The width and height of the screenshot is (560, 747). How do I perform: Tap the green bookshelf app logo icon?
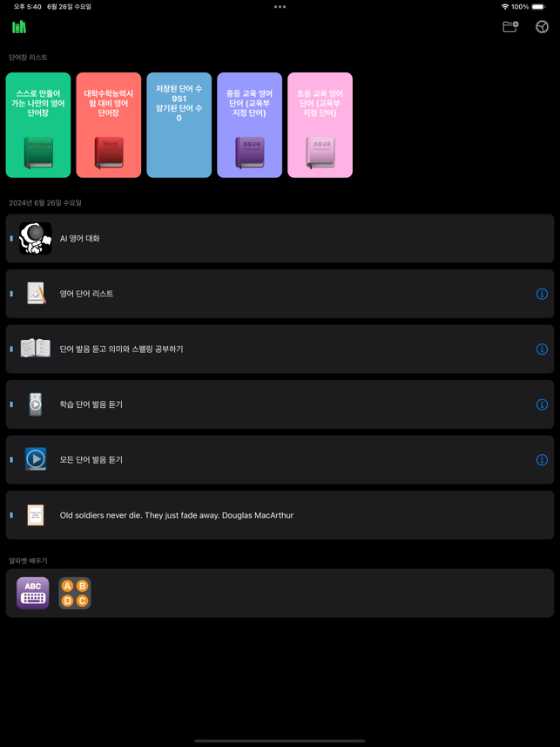pos(19,27)
